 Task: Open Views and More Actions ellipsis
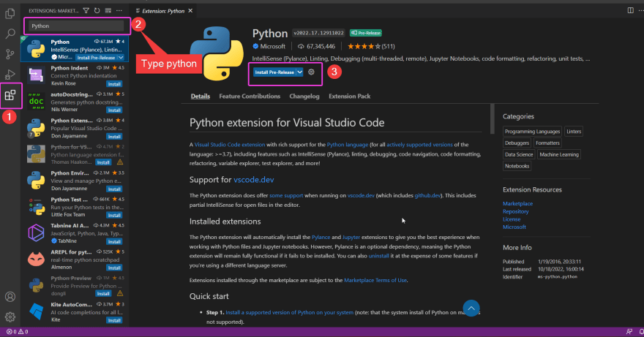pyautogui.click(x=119, y=11)
